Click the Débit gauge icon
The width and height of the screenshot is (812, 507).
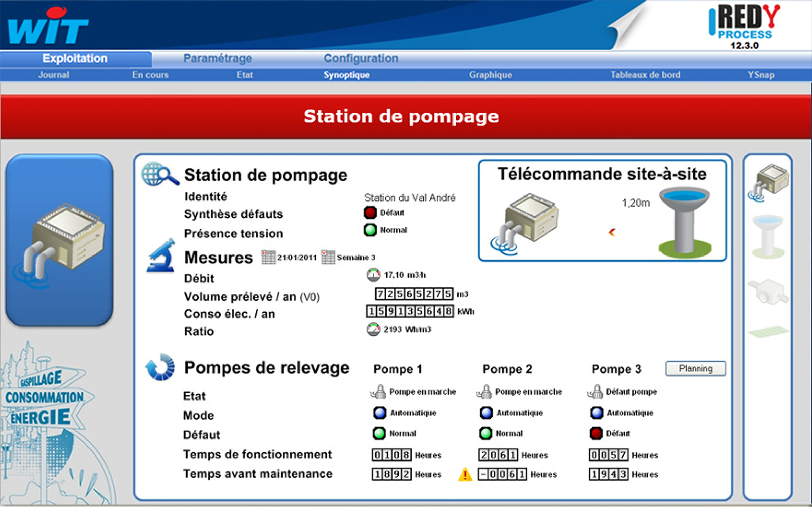point(373,275)
